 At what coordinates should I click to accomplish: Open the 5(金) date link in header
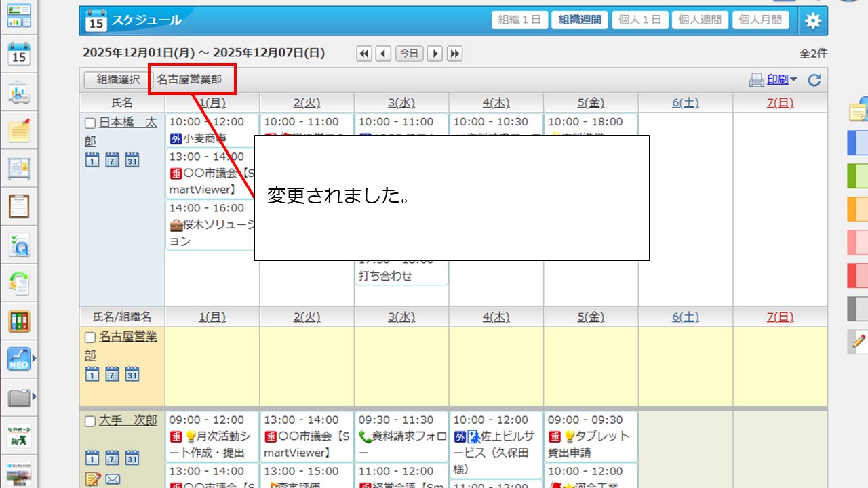click(x=590, y=103)
